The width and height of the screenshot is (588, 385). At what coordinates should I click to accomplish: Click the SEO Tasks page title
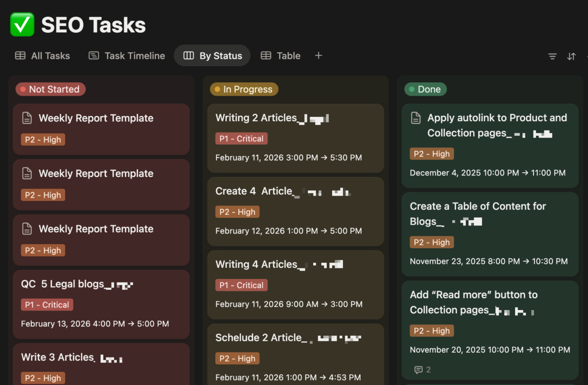[x=93, y=25]
